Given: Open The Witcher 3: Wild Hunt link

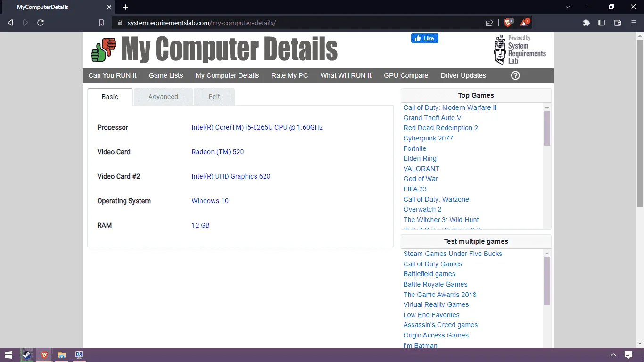Looking at the screenshot, I should tap(441, 220).
